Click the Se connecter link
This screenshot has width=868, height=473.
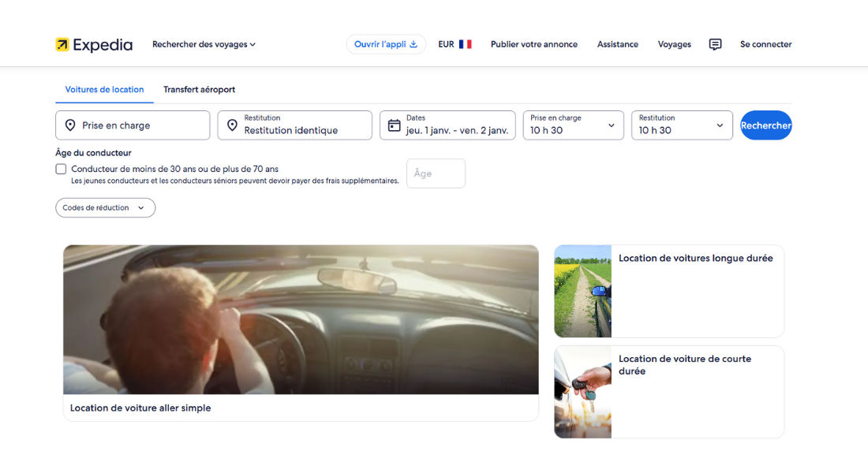coord(765,45)
